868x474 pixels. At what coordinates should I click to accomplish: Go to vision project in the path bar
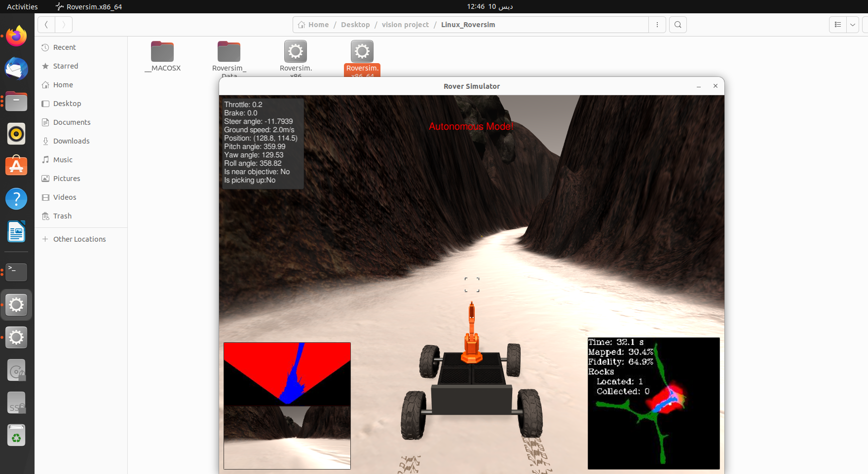pos(405,25)
